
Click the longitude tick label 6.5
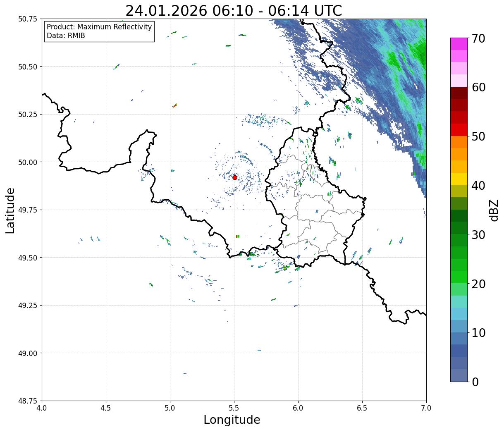362,408
